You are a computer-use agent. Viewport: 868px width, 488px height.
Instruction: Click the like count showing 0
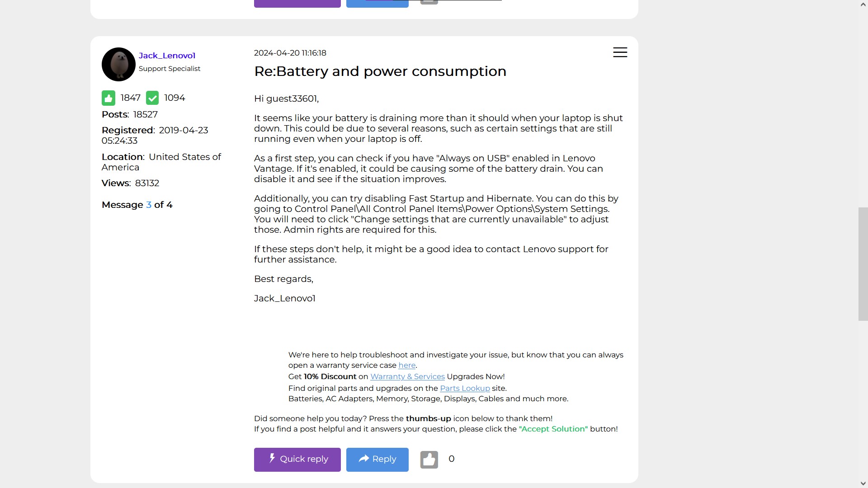click(x=452, y=458)
